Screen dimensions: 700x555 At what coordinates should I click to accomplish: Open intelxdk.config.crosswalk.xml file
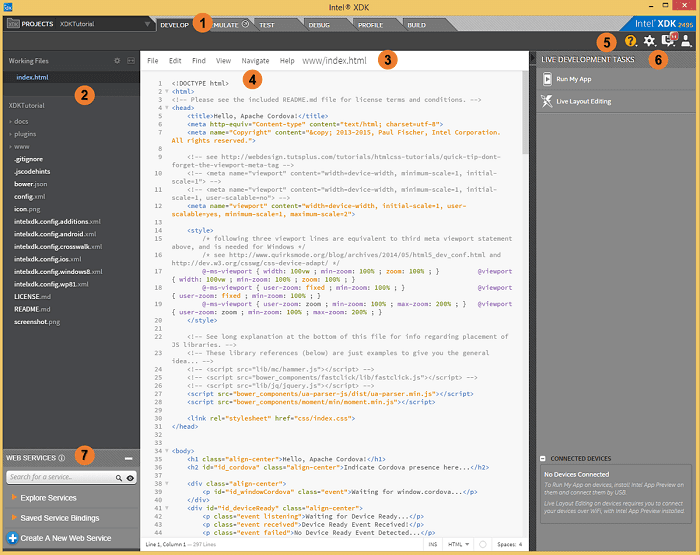[58, 246]
